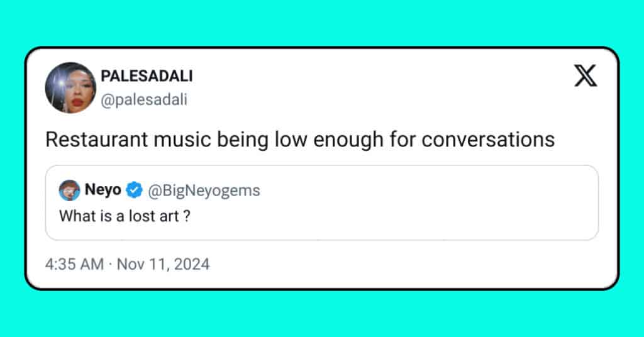The height and width of the screenshot is (337, 644).
Task: Click the Nov 11, 2024 date
Action: coord(164,264)
